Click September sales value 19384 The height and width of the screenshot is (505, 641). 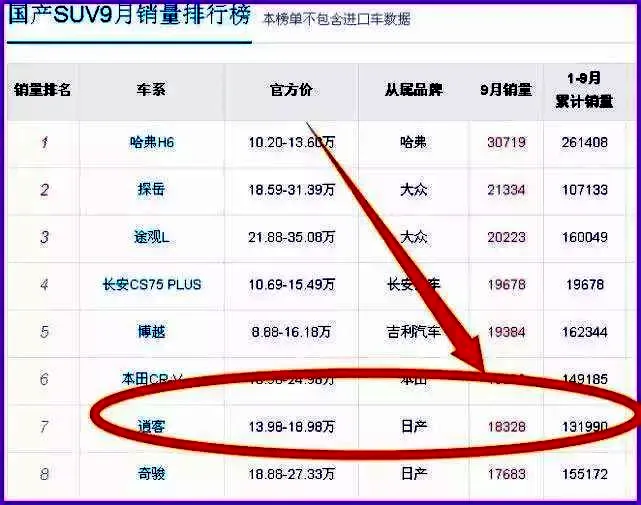507,332
